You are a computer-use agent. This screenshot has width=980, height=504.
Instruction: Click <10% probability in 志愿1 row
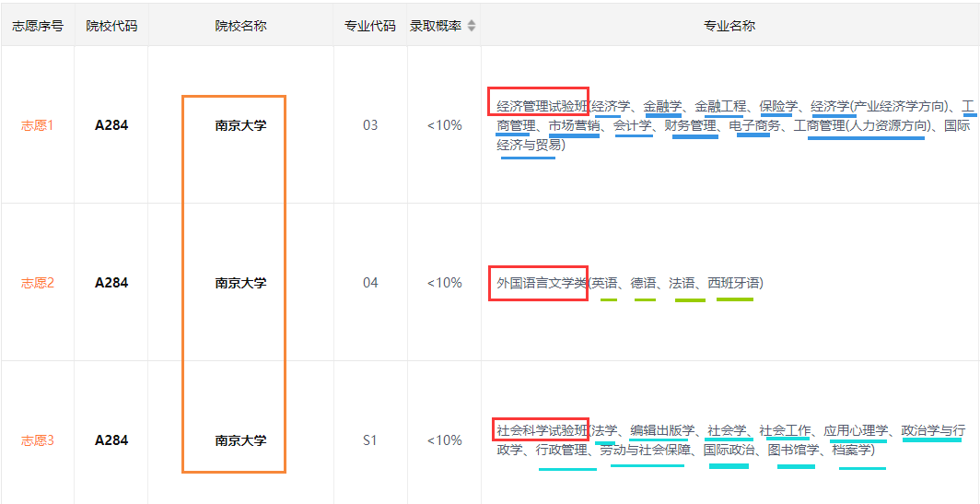click(x=444, y=125)
